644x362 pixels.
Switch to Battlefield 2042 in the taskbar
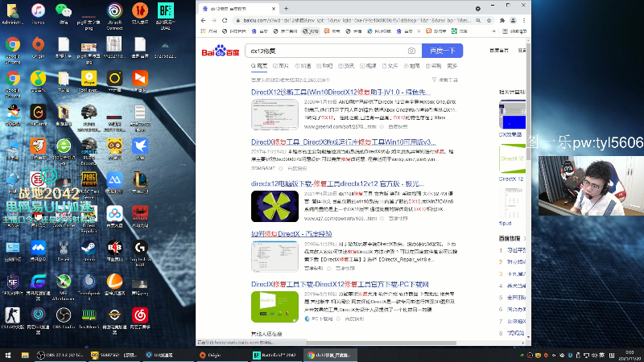coord(275,355)
